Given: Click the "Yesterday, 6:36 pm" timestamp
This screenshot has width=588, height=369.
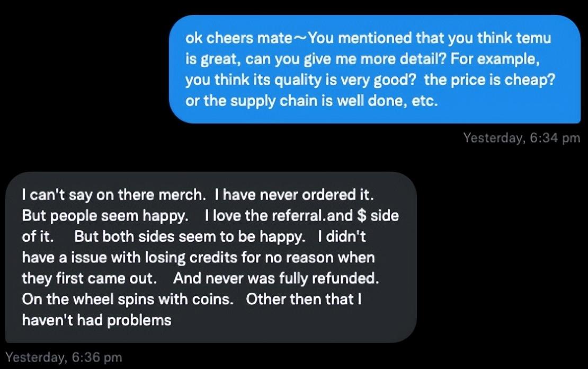Looking at the screenshot, I should (64, 357).
